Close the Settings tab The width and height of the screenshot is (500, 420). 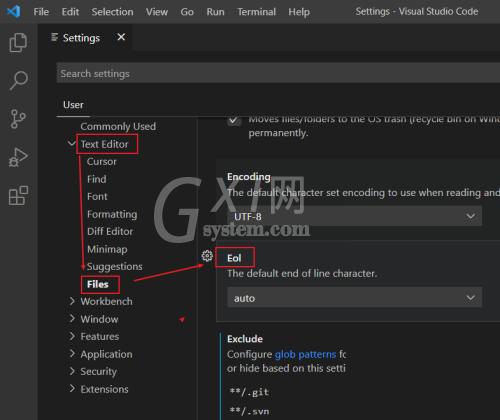(121, 37)
